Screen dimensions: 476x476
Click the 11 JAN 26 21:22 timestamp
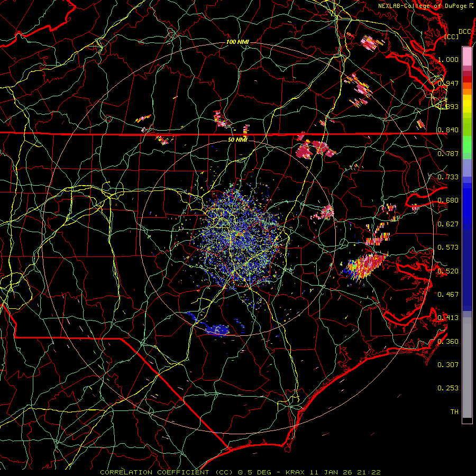[346, 472]
